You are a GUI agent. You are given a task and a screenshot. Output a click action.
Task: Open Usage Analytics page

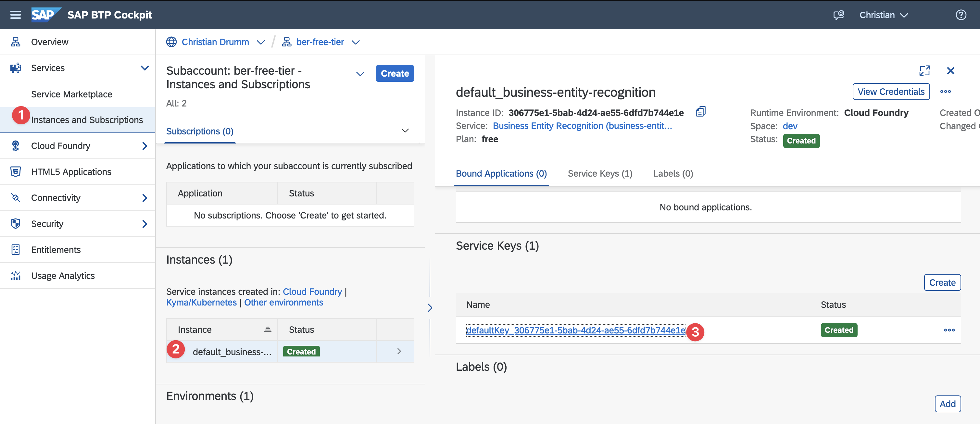point(63,275)
